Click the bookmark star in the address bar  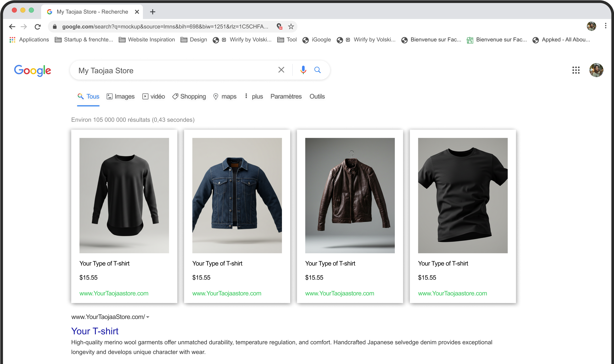point(291,27)
